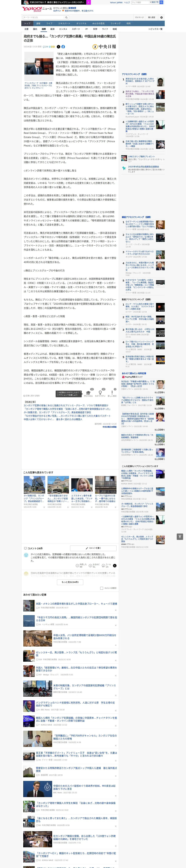Image resolution: width=186 pixels, height=868 pixels.
Task: Open the 有料 navigation tab
Action: click(128, 24)
